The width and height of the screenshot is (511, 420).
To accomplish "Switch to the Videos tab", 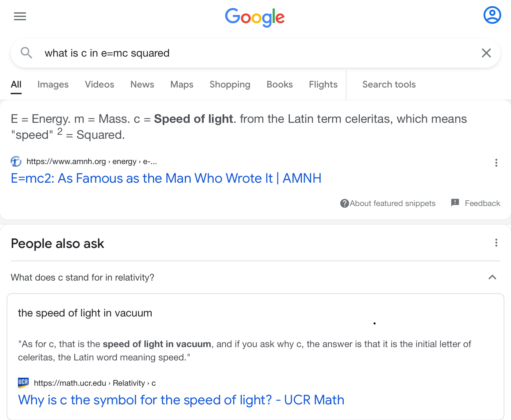I will pyautogui.click(x=99, y=85).
